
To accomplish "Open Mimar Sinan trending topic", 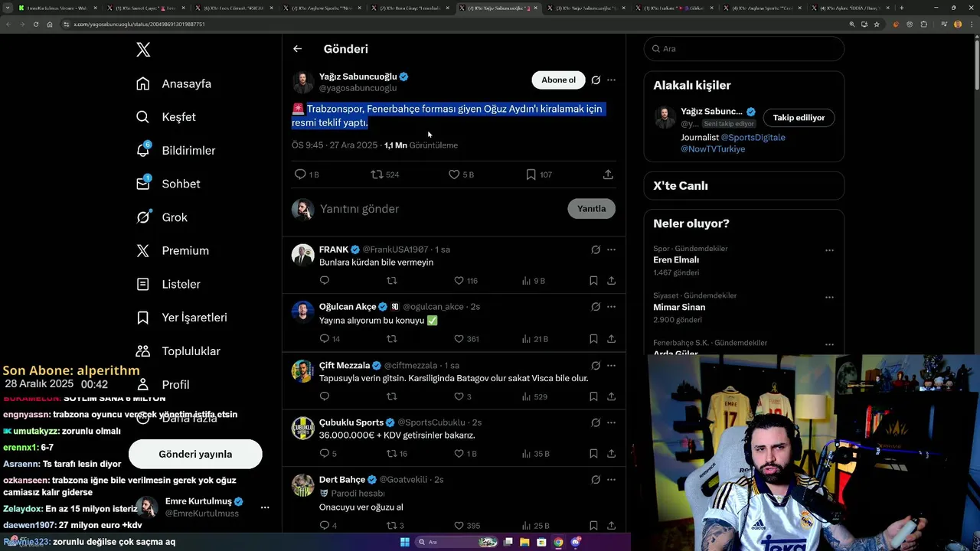I will 679,307.
